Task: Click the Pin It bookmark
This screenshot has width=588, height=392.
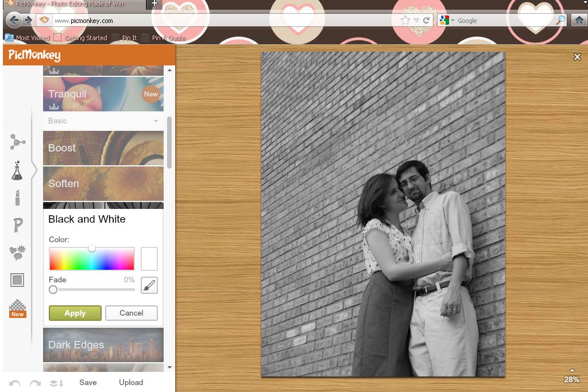Action: (125, 38)
